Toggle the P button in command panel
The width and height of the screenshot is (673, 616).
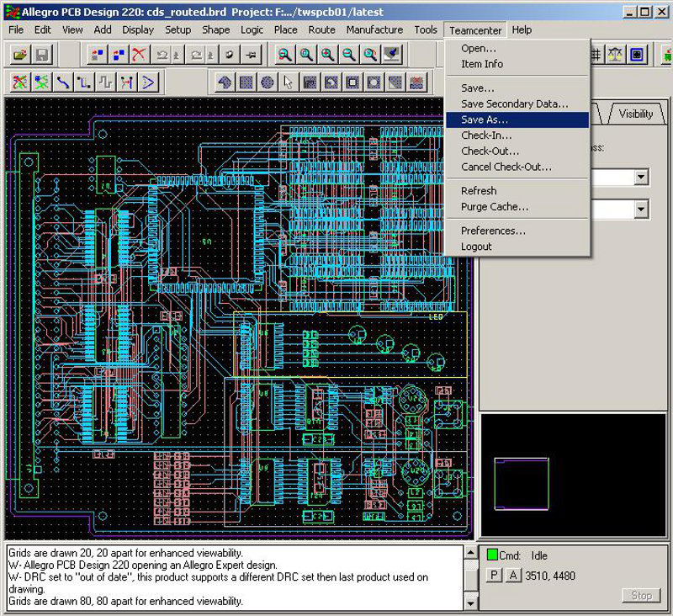[495, 575]
